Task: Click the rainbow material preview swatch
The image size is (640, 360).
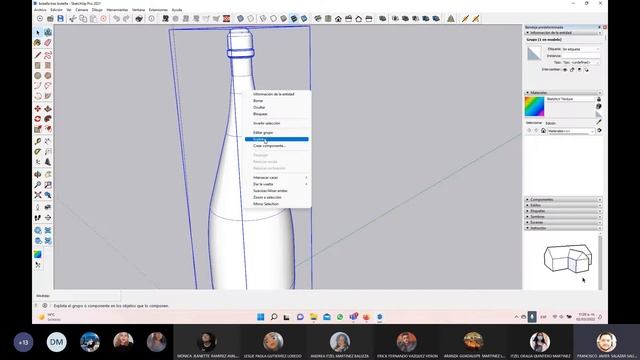Action: pos(534,107)
